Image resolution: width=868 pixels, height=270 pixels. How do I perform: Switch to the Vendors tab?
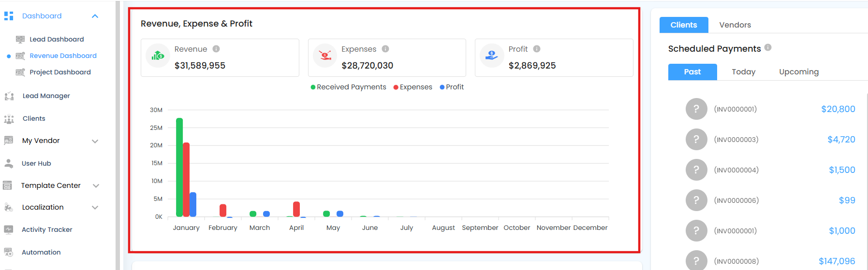(735, 25)
